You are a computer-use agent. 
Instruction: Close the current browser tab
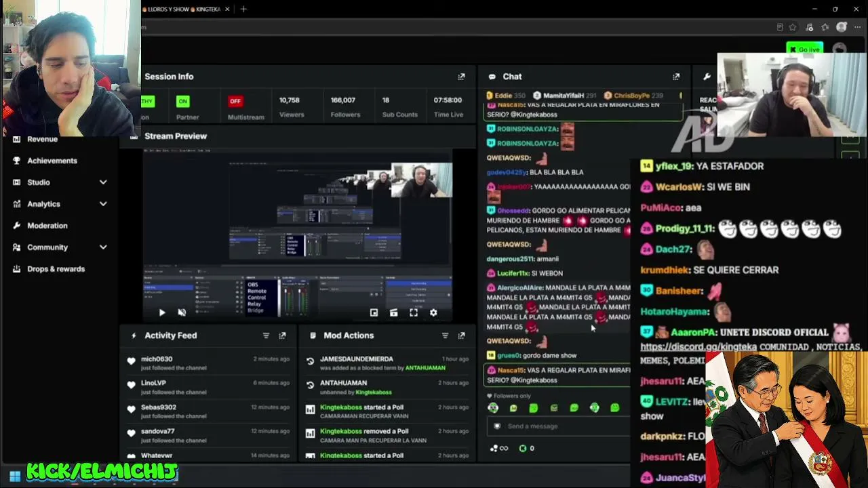click(x=227, y=9)
